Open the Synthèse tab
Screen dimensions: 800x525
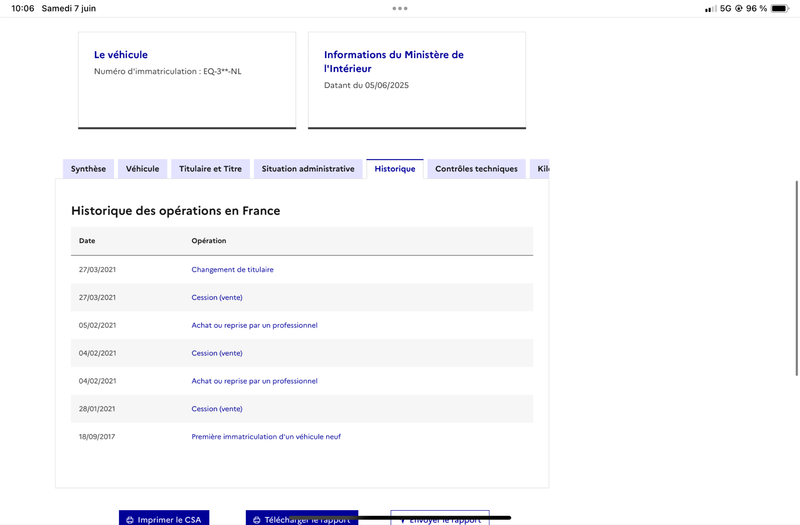(x=88, y=169)
